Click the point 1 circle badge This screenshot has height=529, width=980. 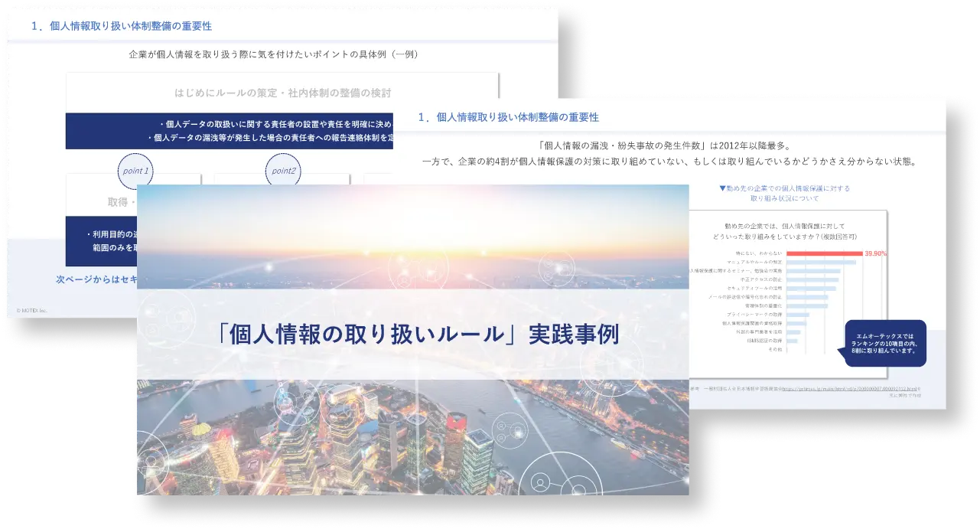tap(136, 170)
